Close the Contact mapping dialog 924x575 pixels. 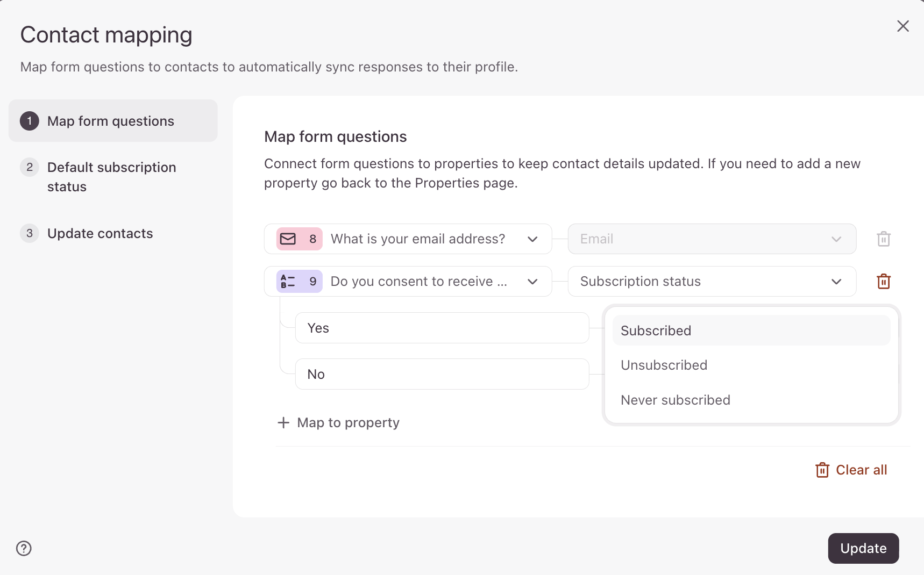(x=902, y=26)
